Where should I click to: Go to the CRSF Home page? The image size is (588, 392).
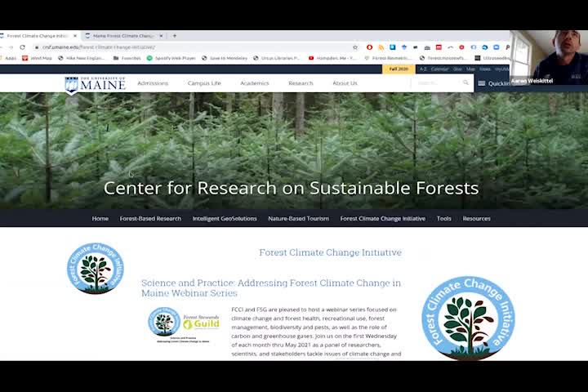[100, 218]
